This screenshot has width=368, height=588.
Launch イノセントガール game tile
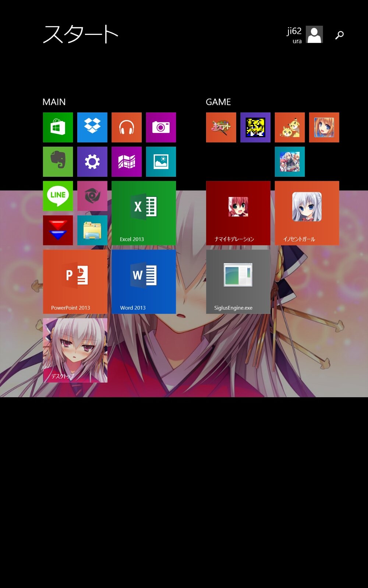coord(307,213)
